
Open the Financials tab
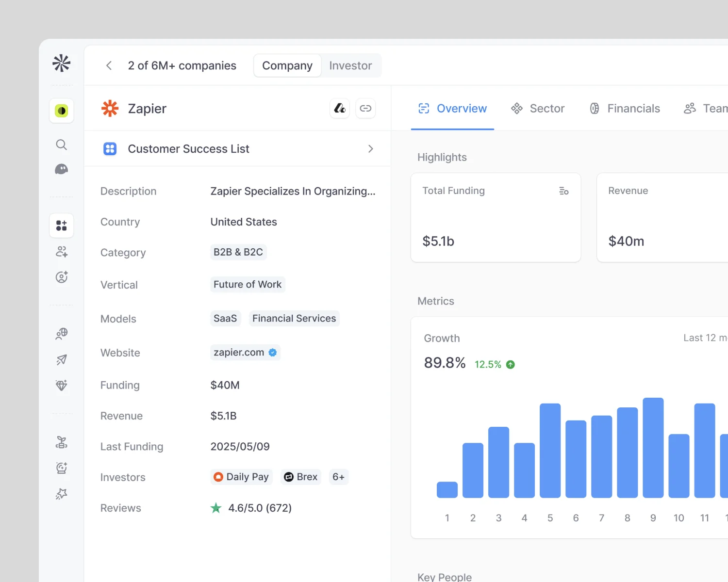(x=625, y=109)
